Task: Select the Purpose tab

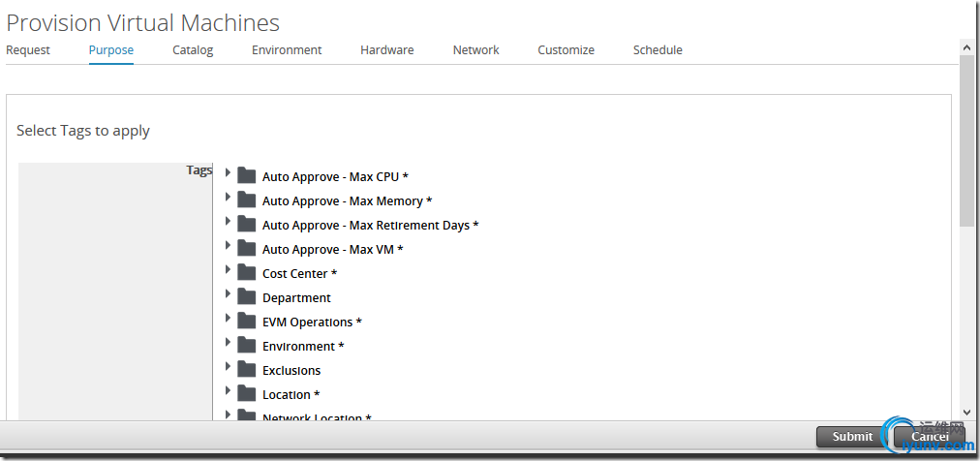Action: [111, 50]
